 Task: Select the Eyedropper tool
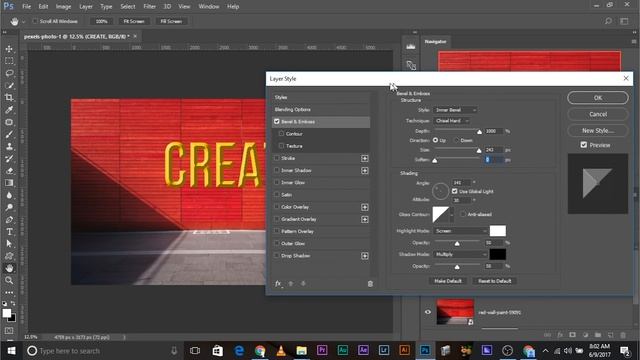(x=9, y=110)
